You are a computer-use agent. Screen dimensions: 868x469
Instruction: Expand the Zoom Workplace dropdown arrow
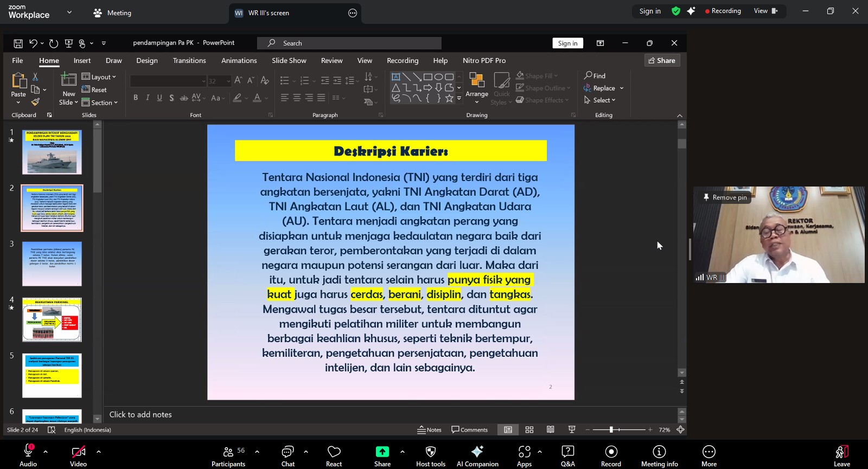click(69, 12)
